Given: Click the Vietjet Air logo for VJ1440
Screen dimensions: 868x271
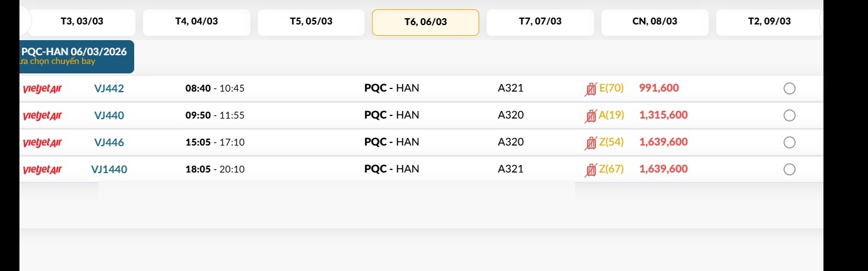Looking at the screenshot, I should click(x=42, y=169).
